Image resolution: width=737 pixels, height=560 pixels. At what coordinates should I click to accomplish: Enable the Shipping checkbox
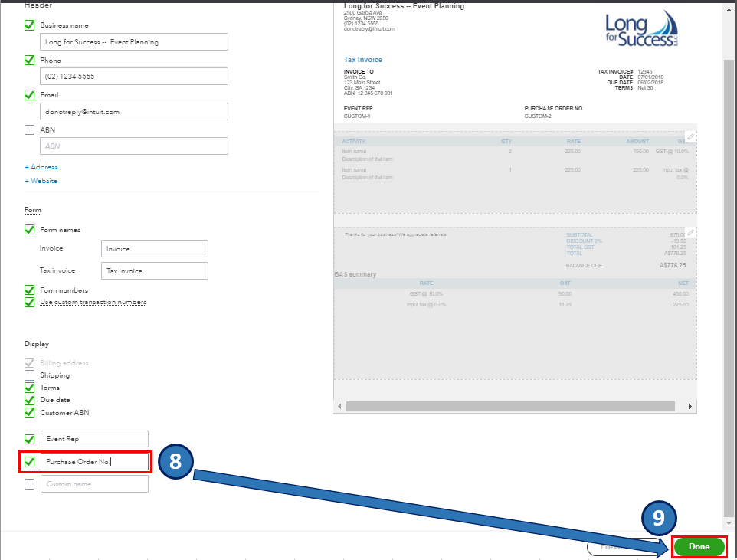tap(30, 375)
